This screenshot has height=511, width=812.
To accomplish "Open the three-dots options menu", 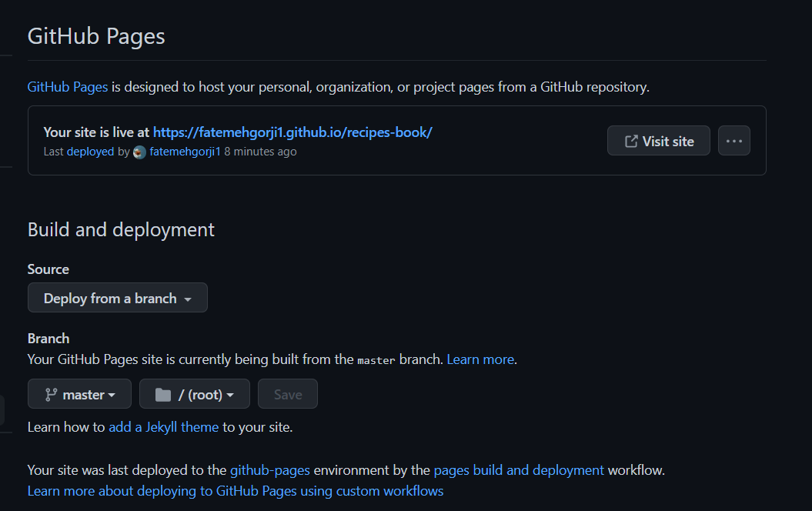I will tap(733, 141).
